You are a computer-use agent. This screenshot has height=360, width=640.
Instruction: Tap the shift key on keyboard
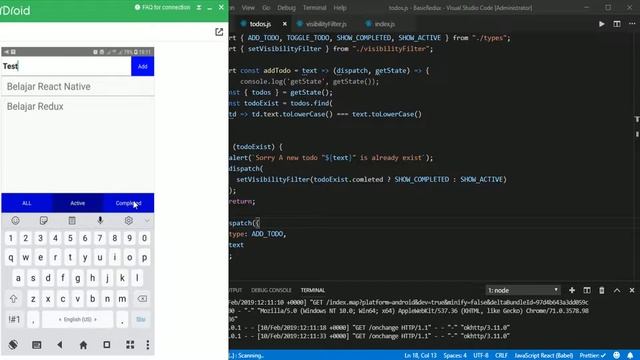[x=13, y=299]
